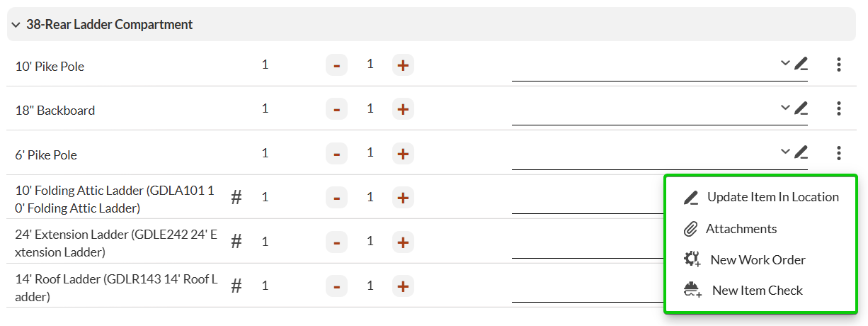Select Update Item In Location menu option
The width and height of the screenshot is (868, 326).
pyautogui.click(x=772, y=197)
